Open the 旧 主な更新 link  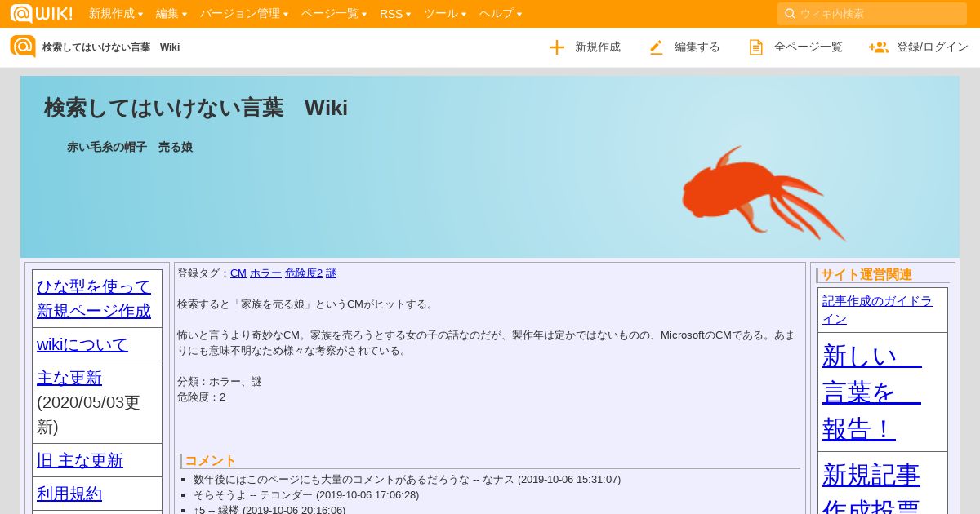(80, 460)
